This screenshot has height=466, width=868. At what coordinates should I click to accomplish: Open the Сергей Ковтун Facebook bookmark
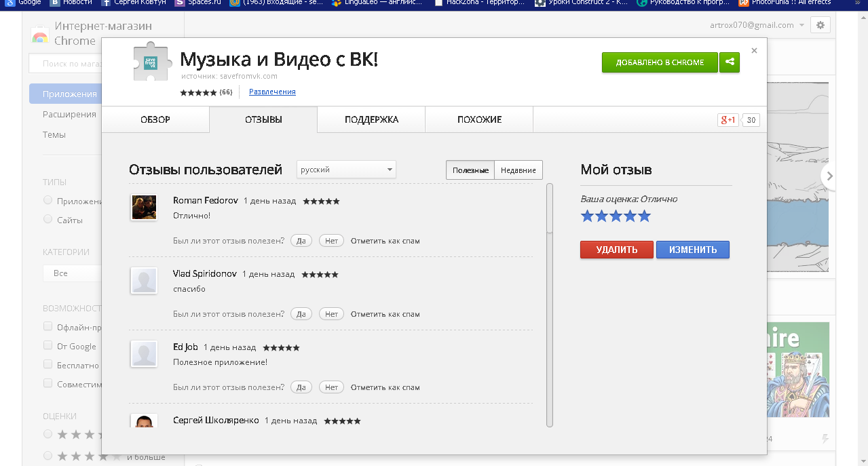coord(134,3)
